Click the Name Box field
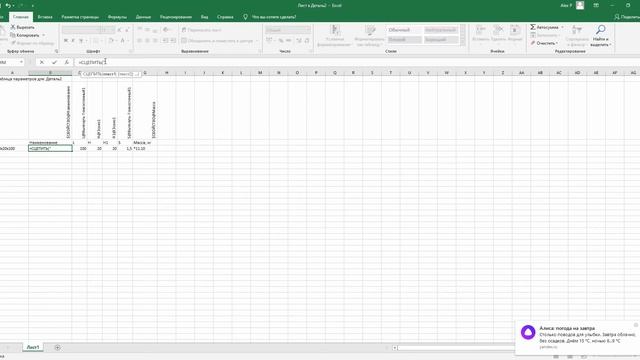 tap(8, 62)
